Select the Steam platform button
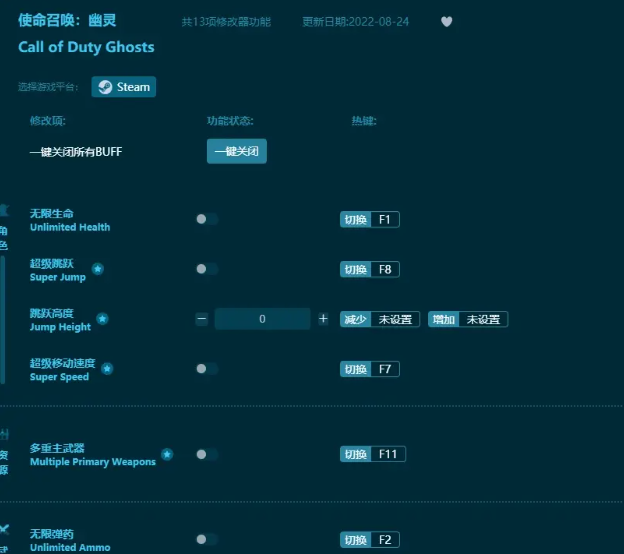624x554 pixels. [x=124, y=87]
